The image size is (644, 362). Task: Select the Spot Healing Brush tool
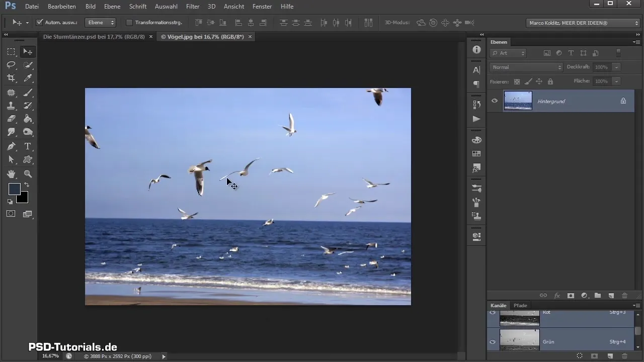pyautogui.click(x=11, y=92)
